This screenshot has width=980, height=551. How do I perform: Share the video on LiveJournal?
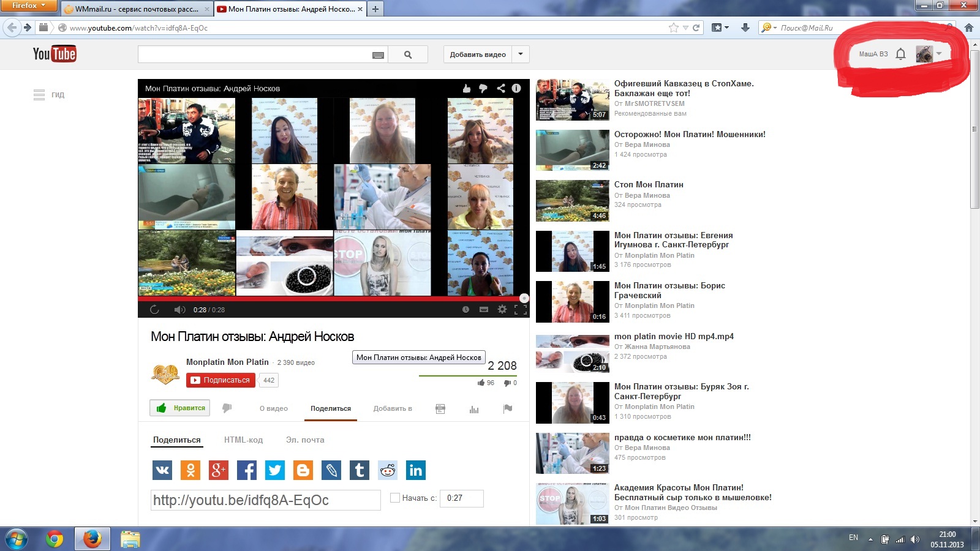tap(331, 470)
